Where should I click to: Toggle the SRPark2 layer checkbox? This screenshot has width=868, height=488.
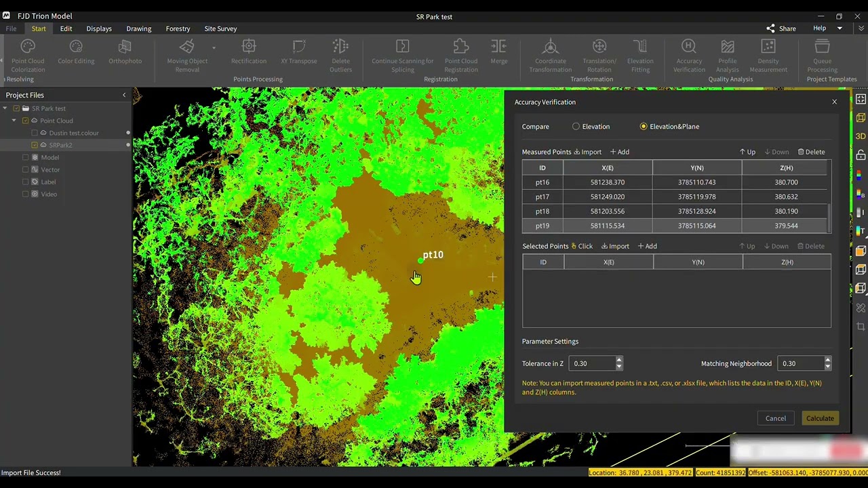35,145
